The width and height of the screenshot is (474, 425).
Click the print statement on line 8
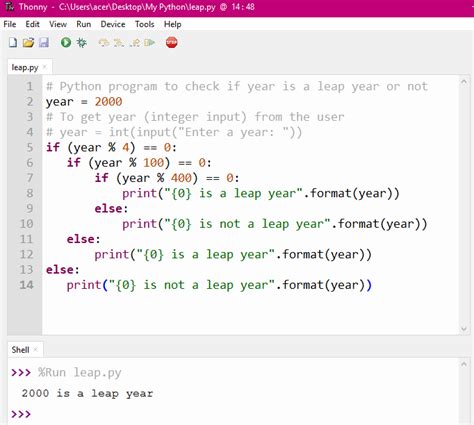[x=261, y=193]
